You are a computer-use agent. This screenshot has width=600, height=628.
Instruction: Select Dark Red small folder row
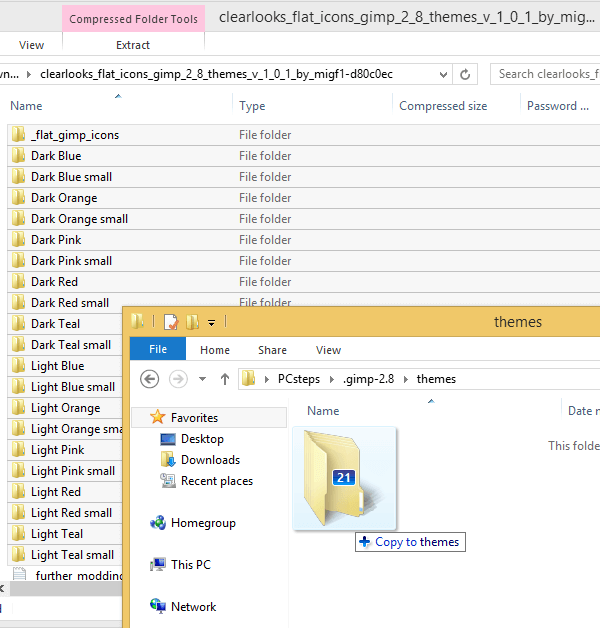pyautogui.click(x=65, y=303)
